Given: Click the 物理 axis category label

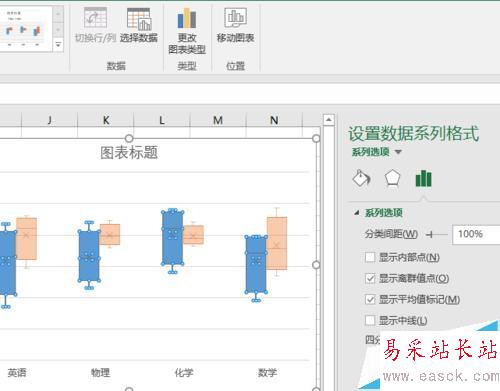Looking at the screenshot, I should (x=100, y=372).
